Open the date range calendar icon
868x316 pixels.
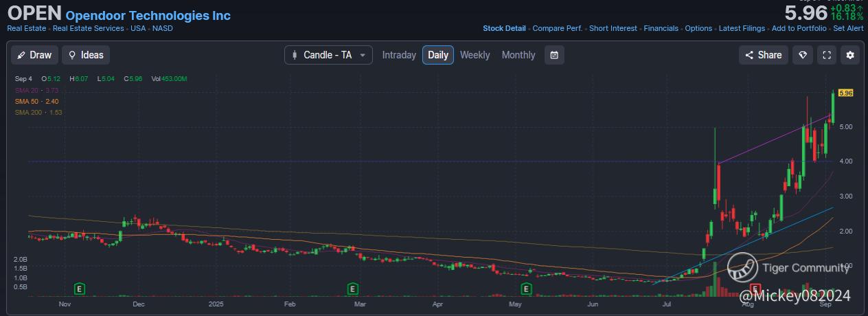click(554, 55)
